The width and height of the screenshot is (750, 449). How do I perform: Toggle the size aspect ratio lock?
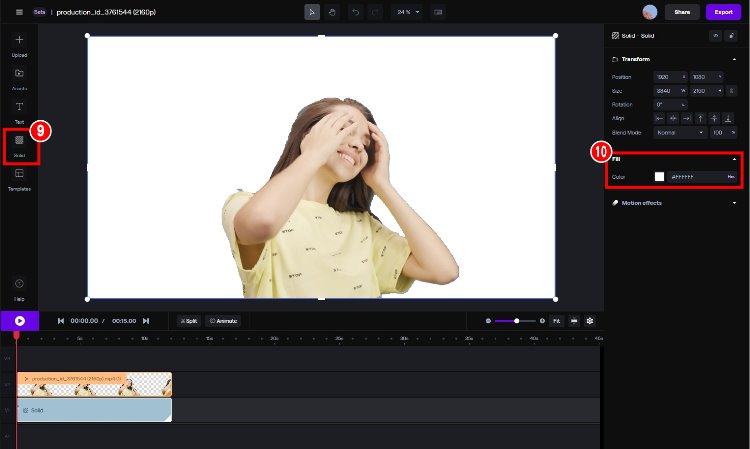(x=731, y=91)
